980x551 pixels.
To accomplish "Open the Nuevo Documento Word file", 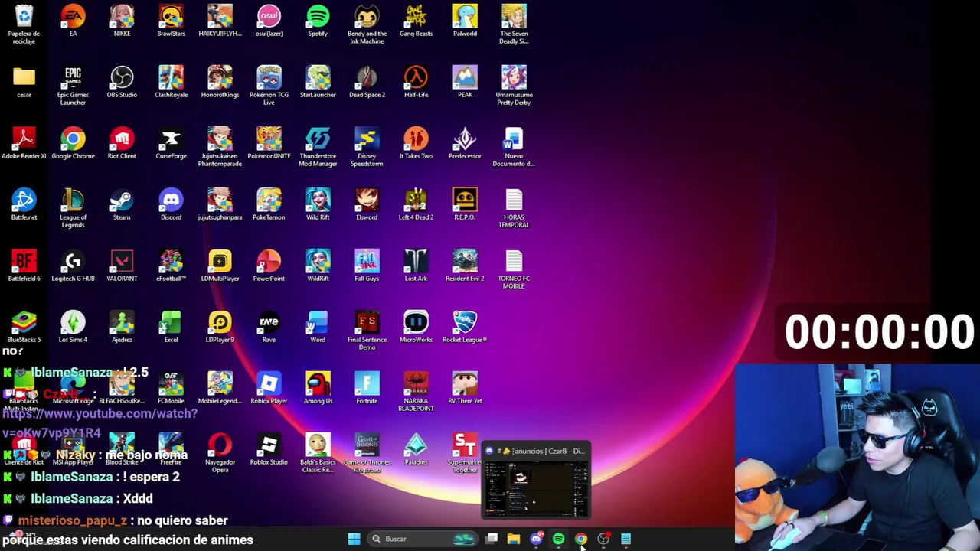I will point(514,147).
